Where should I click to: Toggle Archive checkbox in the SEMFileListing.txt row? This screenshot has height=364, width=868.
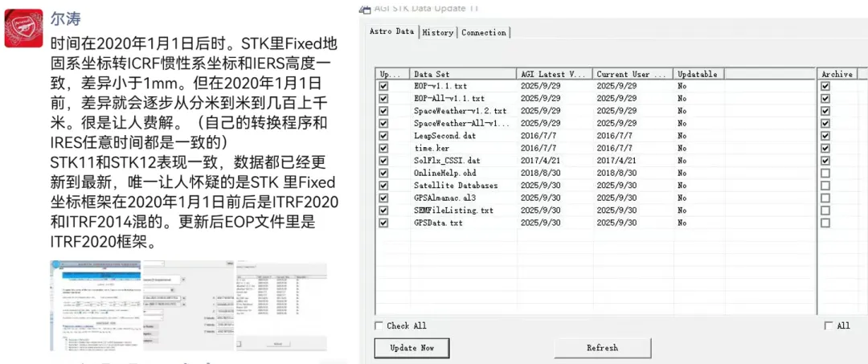pos(825,211)
